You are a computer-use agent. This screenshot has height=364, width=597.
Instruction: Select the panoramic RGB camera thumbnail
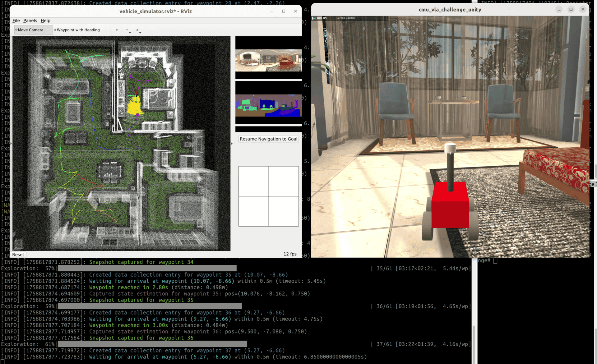[268, 60]
